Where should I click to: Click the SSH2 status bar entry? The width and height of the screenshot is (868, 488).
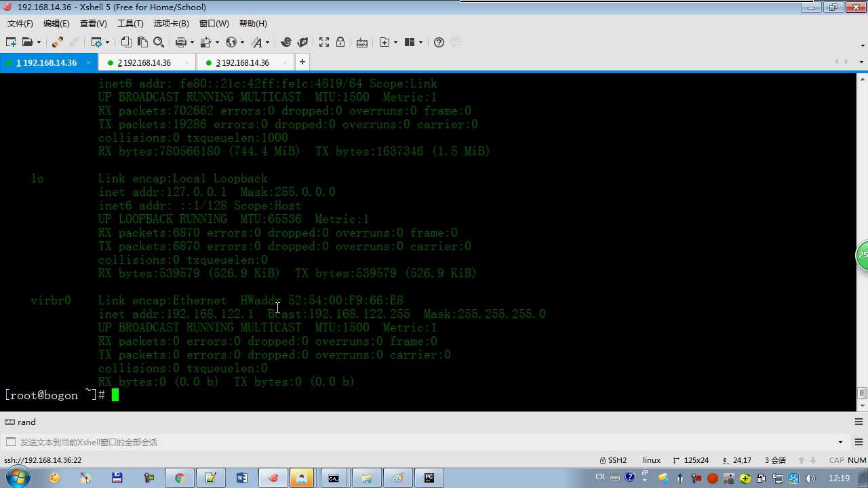click(613, 460)
